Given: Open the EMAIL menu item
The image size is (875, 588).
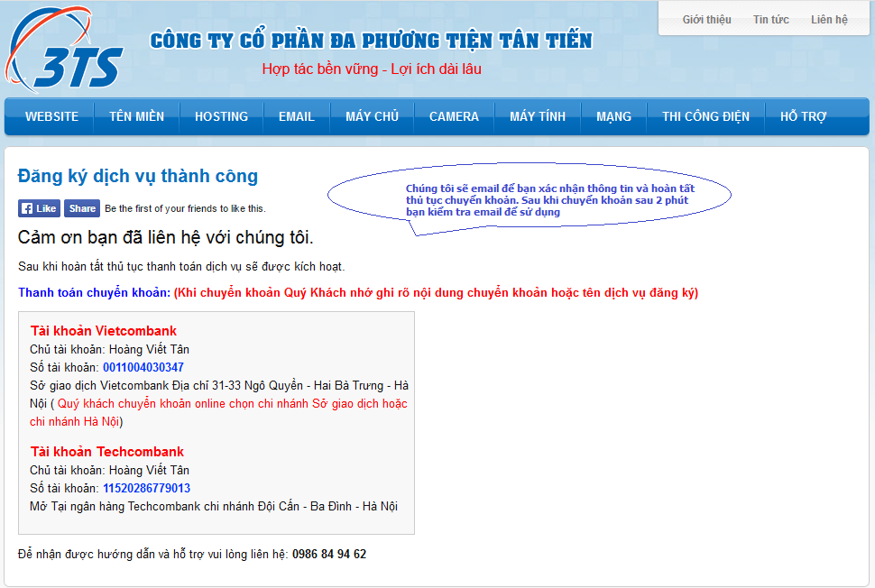Looking at the screenshot, I should (x=297, y=116).
